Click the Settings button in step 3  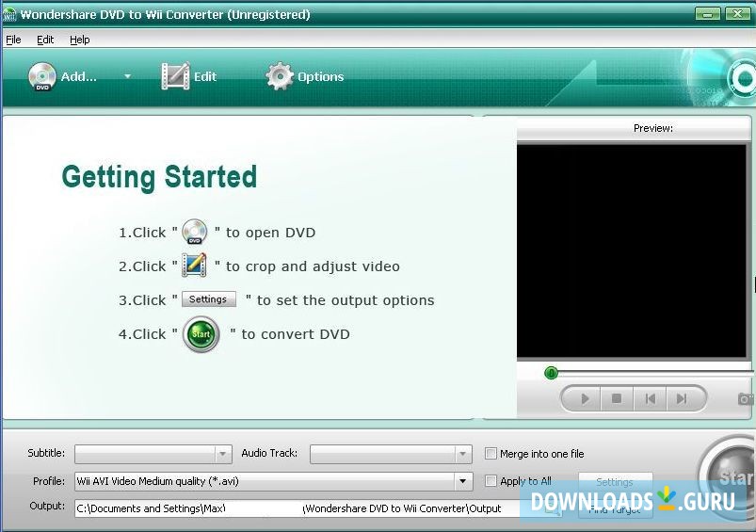pyautogui.click(x=208, y=299)
